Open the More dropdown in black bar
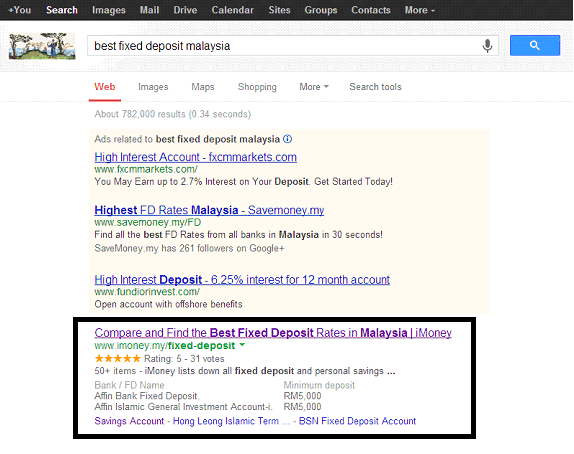The height and width of the screenshot is (454, 574). coord(420,10)
